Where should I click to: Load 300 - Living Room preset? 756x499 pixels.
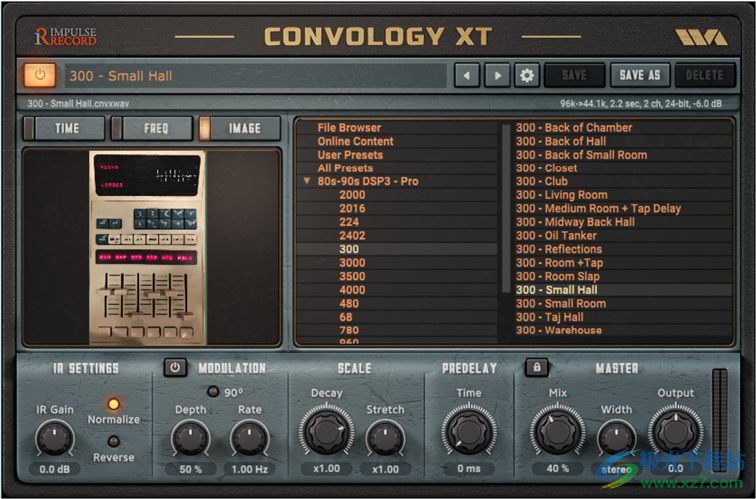(562, 195)
